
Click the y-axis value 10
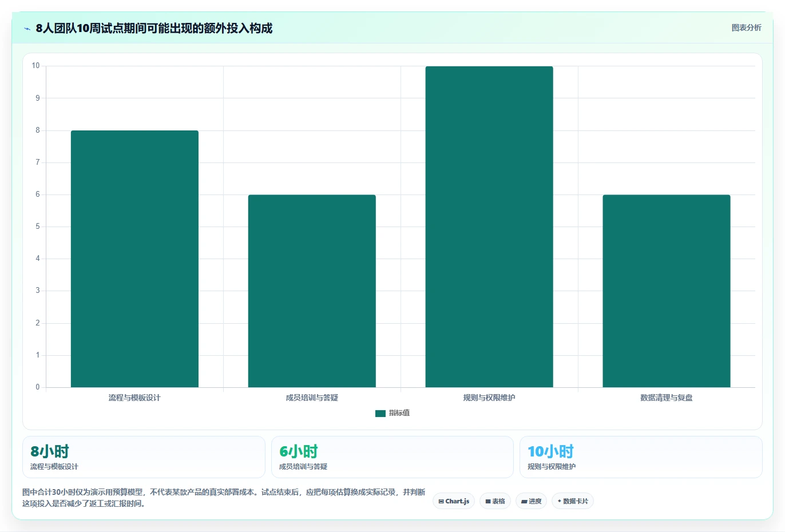point(36,66)
